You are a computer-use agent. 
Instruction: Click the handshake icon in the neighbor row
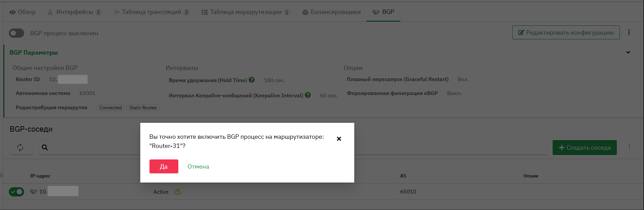[33, 191]
